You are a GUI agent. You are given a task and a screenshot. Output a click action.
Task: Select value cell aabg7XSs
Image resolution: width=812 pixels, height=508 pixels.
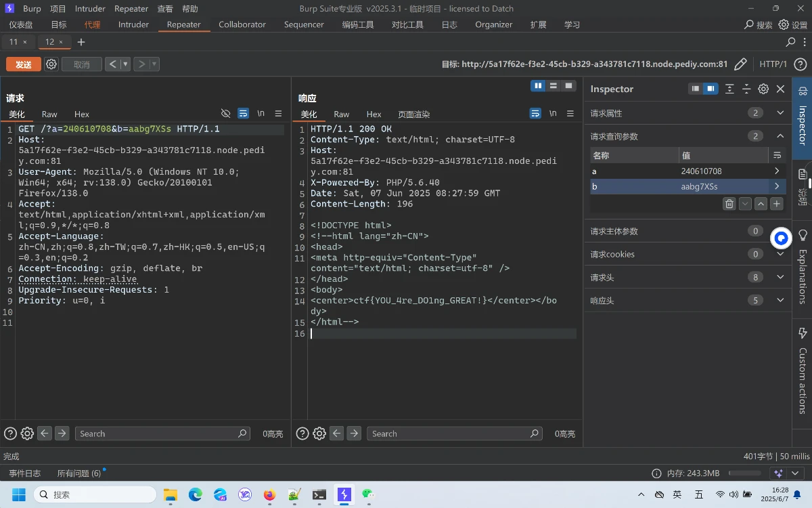[x=723, y=186]
